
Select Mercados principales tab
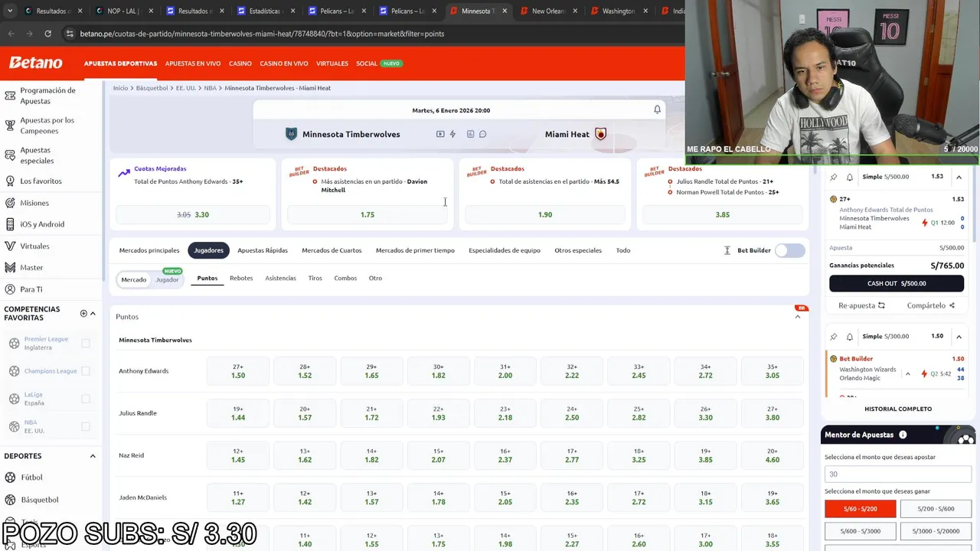(149, 250)
